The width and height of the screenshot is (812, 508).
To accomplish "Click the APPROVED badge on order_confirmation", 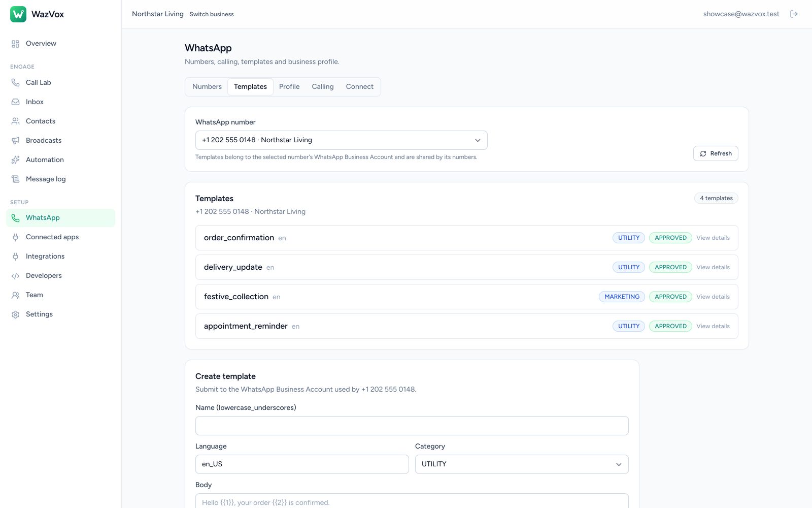I will (670, 238).
